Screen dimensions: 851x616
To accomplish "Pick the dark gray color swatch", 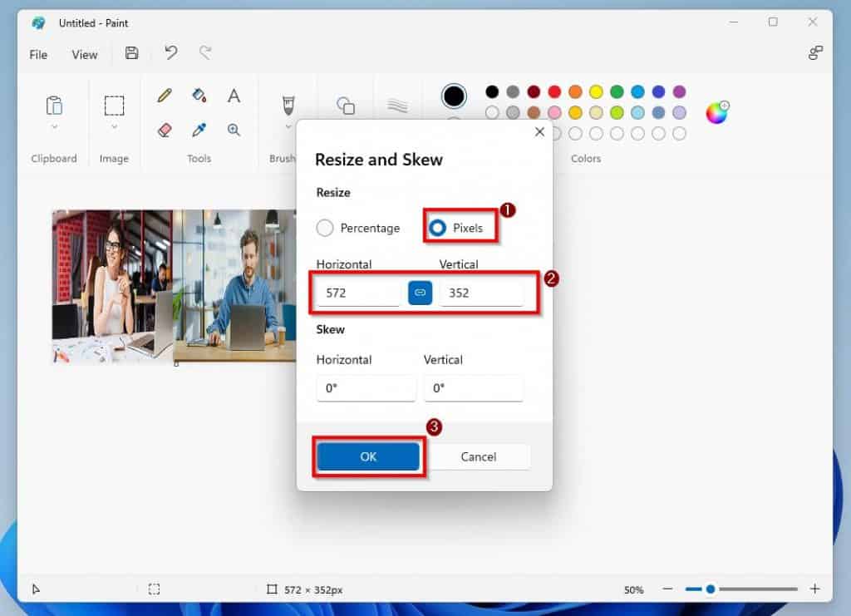I will coord(513,91).
